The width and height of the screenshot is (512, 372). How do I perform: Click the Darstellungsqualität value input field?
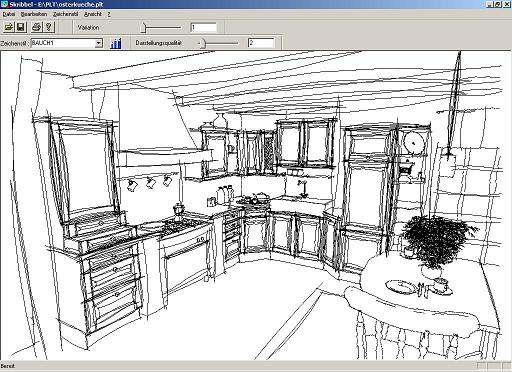(x=261, y=43)
